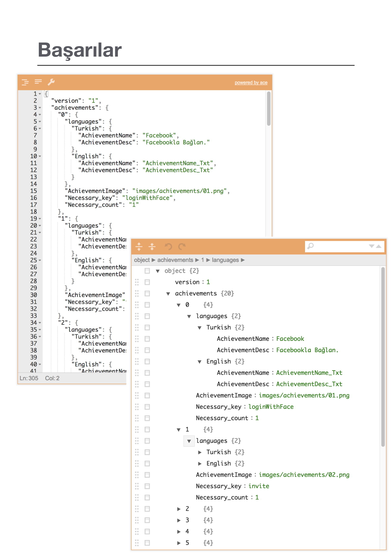Fold code line 3 achievements arrow

40,108
